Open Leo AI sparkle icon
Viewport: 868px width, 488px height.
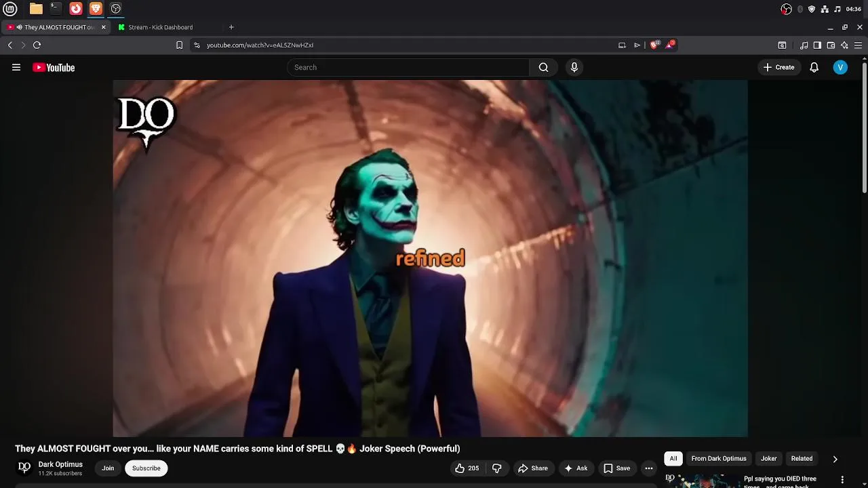[844, 45]
